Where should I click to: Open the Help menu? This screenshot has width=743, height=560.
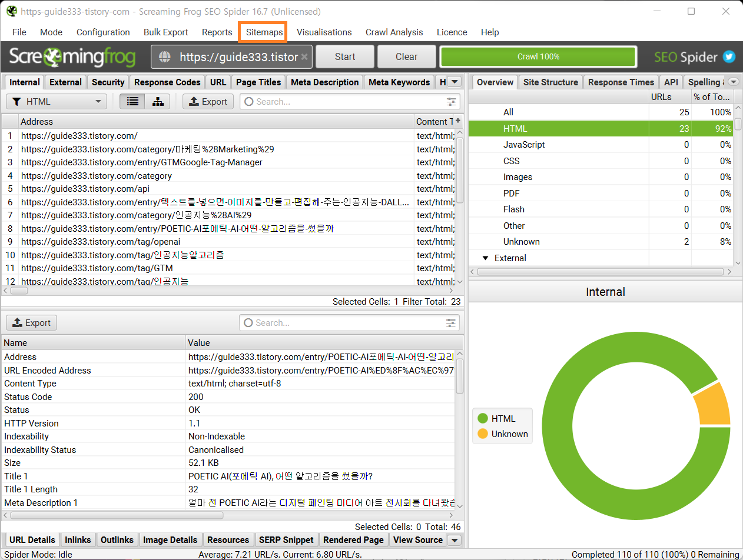point(490,32)
